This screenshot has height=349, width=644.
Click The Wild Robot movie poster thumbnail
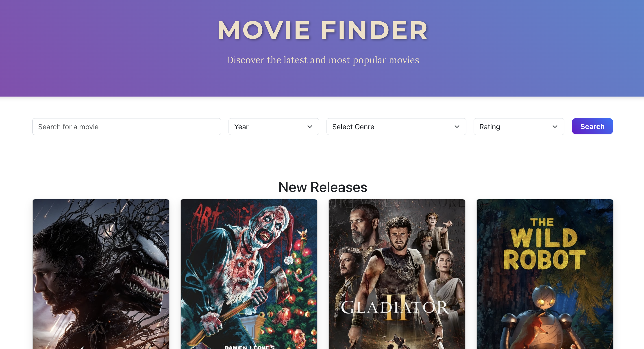545,274
